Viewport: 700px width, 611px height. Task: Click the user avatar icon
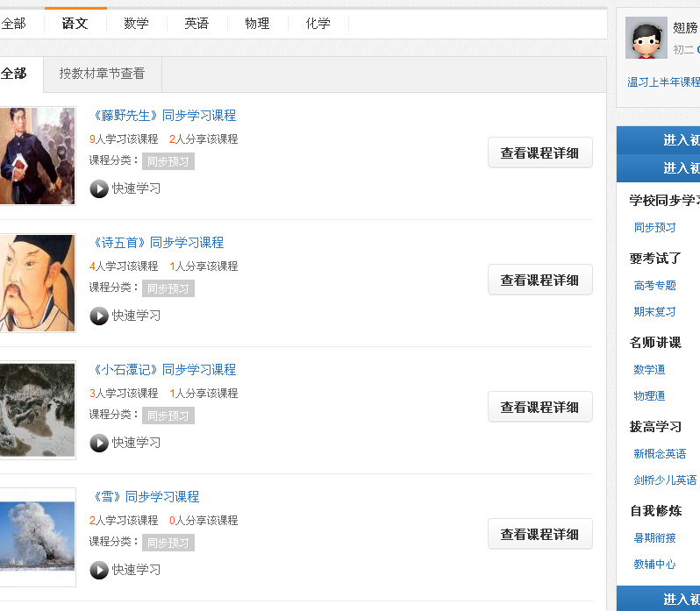646,39
